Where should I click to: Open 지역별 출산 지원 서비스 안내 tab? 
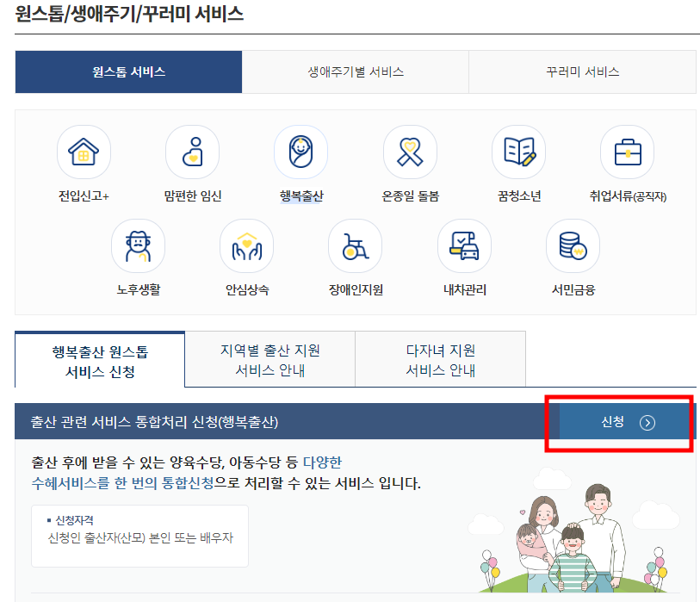tap(269, 358)
